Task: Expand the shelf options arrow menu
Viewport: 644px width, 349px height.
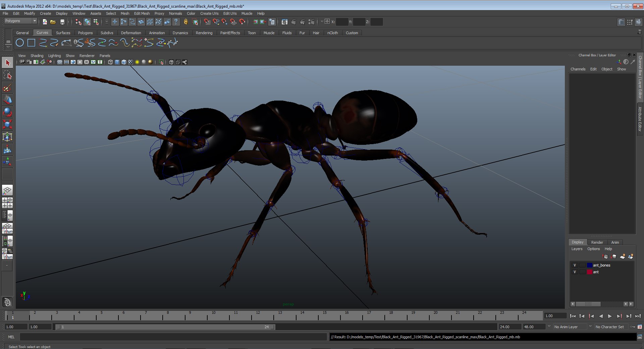Action: pos(8,47)
